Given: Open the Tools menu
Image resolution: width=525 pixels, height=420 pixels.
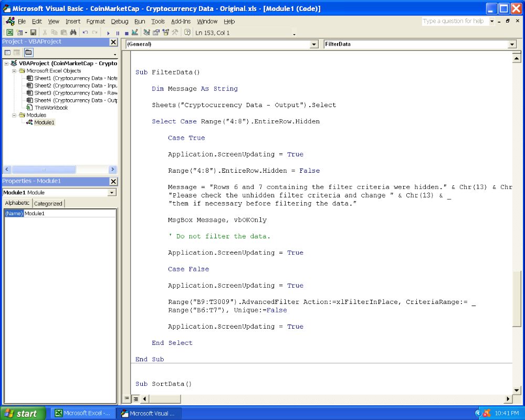Looking at the screenshot, I should (x=158, y=22).
